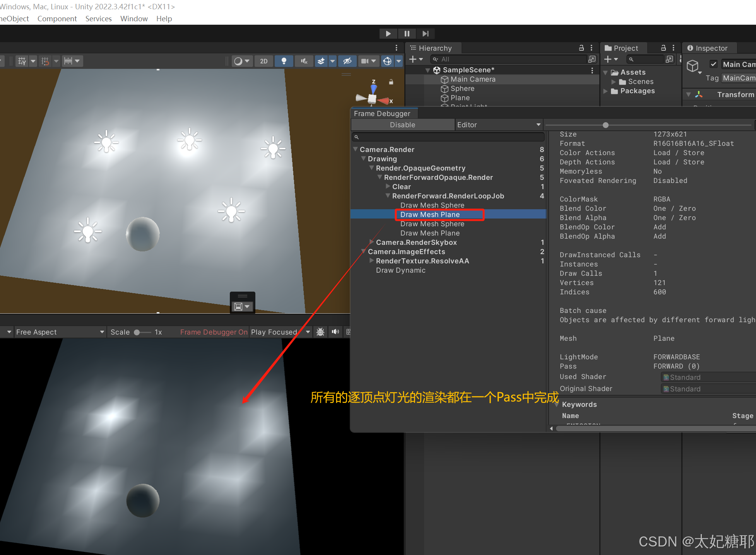The image size is (756, 555).
Task: Click GameObject cube icon in Inspector
Action: coord(693,66)
